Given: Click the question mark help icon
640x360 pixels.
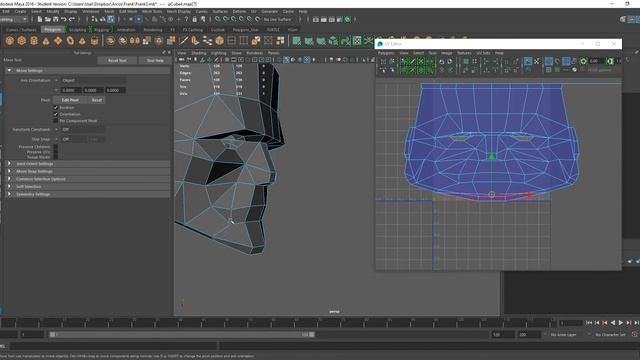Looking at the screenshot, I should pos(186,19).
